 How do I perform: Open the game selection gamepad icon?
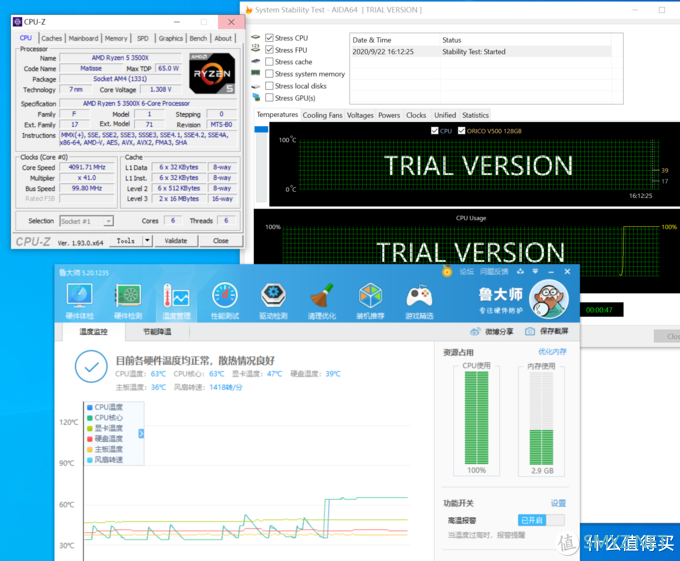[419, 297]
